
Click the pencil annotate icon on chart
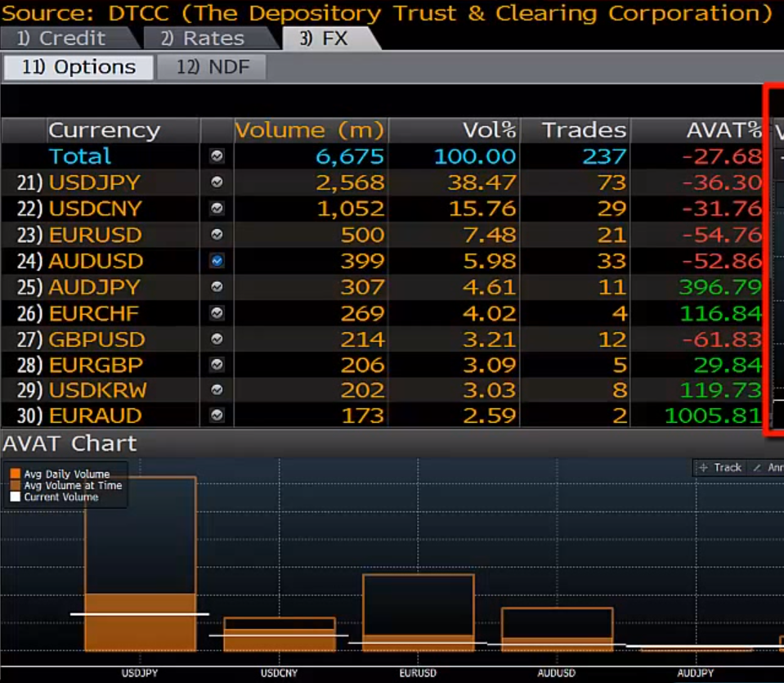pos(757,468)
